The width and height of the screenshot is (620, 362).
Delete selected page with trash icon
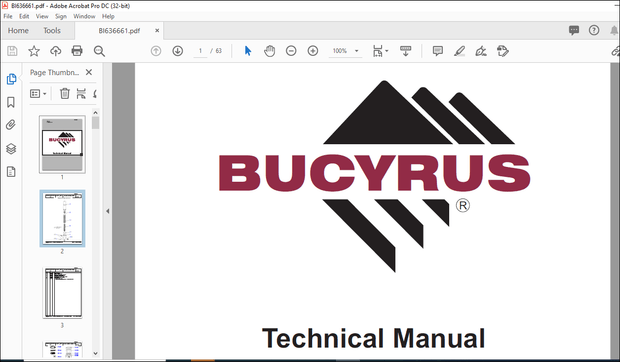[64, 94]
